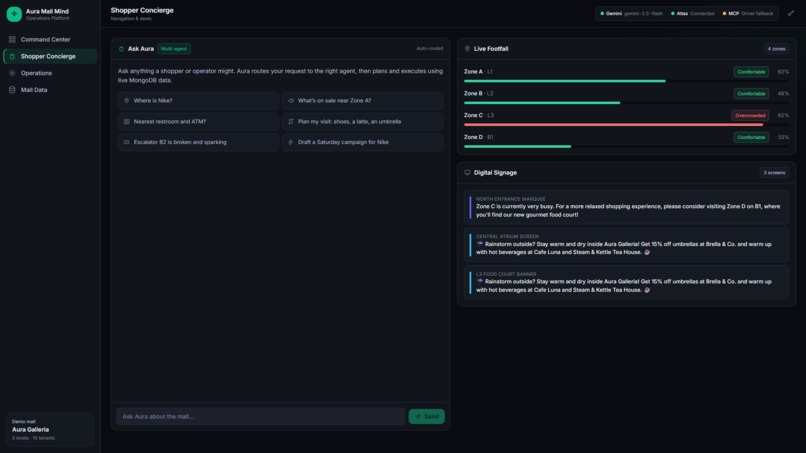
Task: Click Zone B footfall progress bar
Action: [626, 103]
